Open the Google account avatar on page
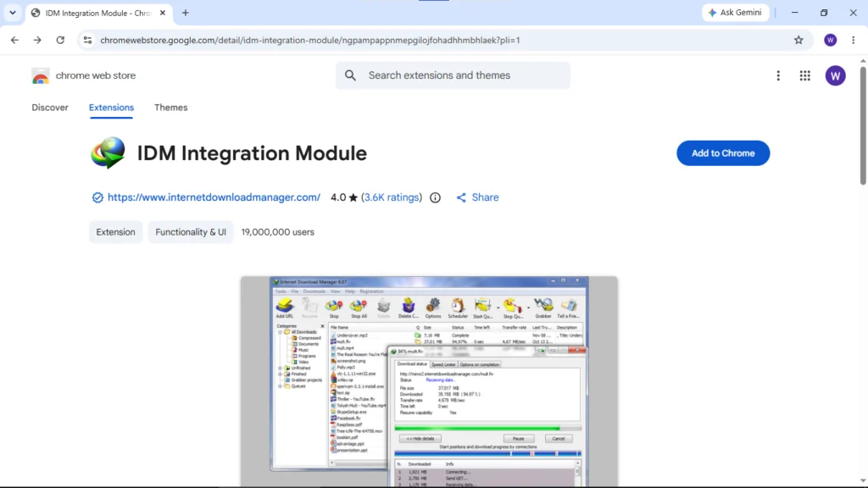The width and height of the screenshot is (868, 488). click(835, 75)
